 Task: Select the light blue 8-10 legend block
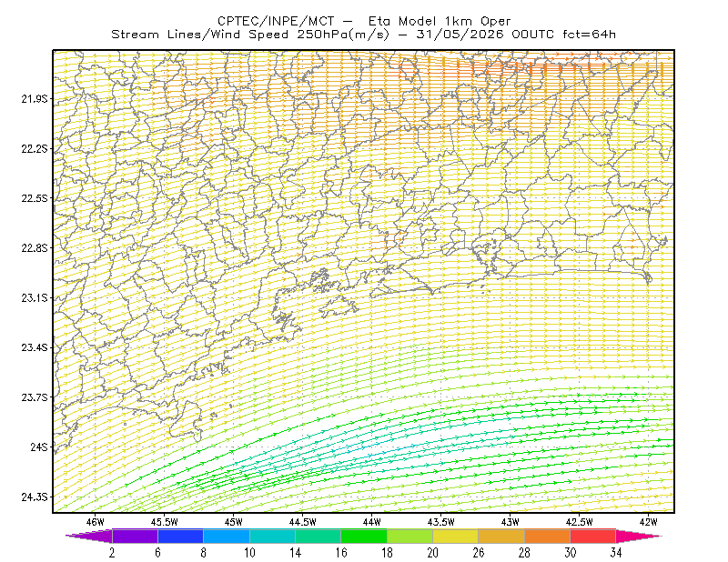coord(227,536)
